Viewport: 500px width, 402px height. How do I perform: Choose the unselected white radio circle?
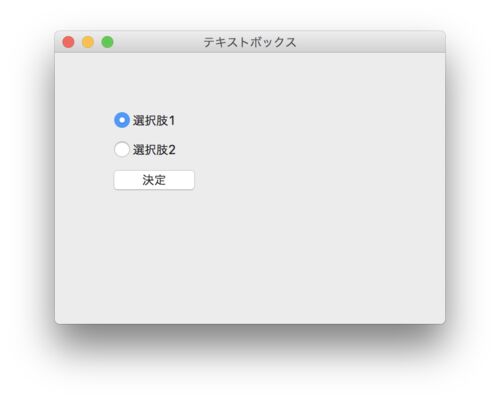(x=122, y=149)
